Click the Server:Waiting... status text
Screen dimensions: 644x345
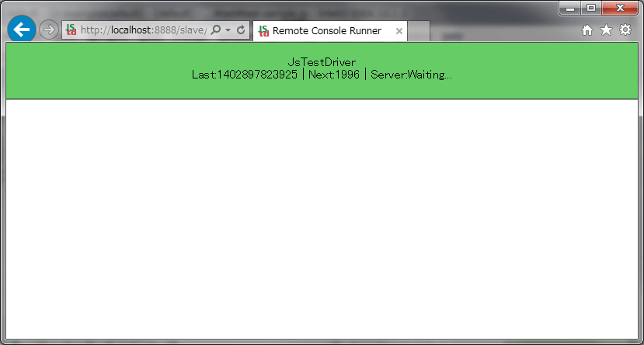click(x=411, y=75)
